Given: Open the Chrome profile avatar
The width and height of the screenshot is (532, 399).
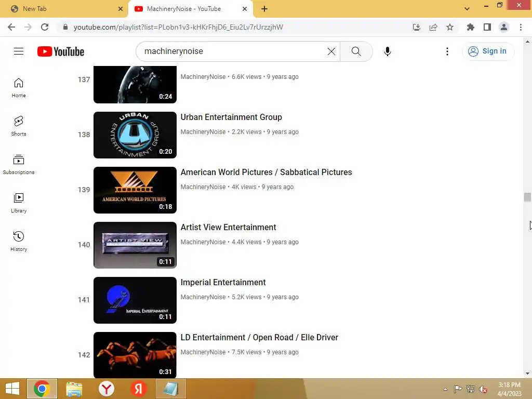Looking at the screenshot, I should tap(504, 27).
